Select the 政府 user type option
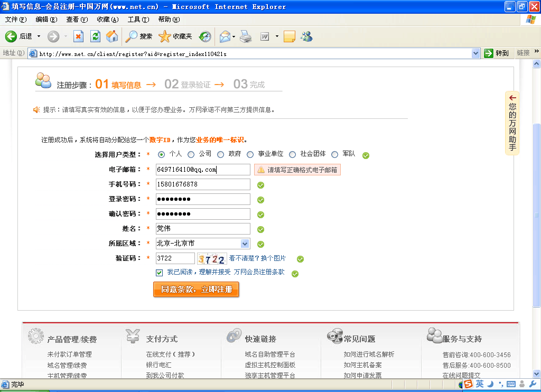 click(x=220, y=154)
